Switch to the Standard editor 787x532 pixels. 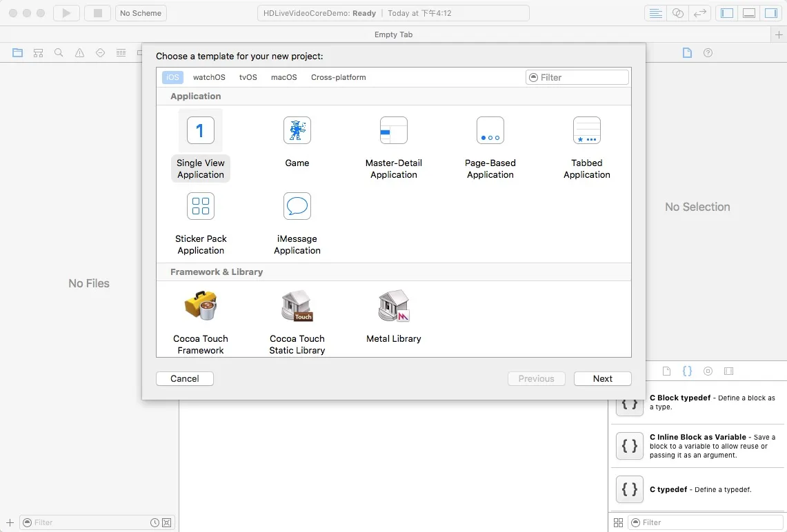[x=655, y=13]
